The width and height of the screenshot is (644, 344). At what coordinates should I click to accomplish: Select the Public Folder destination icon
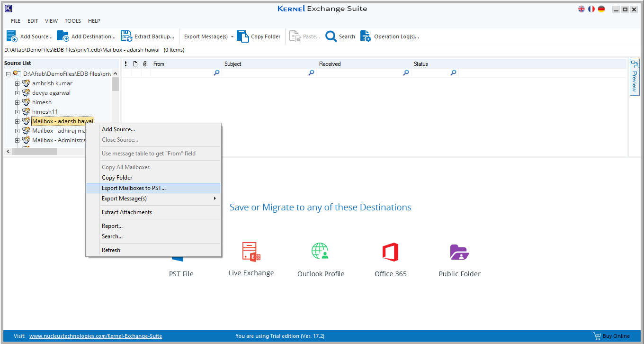pos(459,252)
